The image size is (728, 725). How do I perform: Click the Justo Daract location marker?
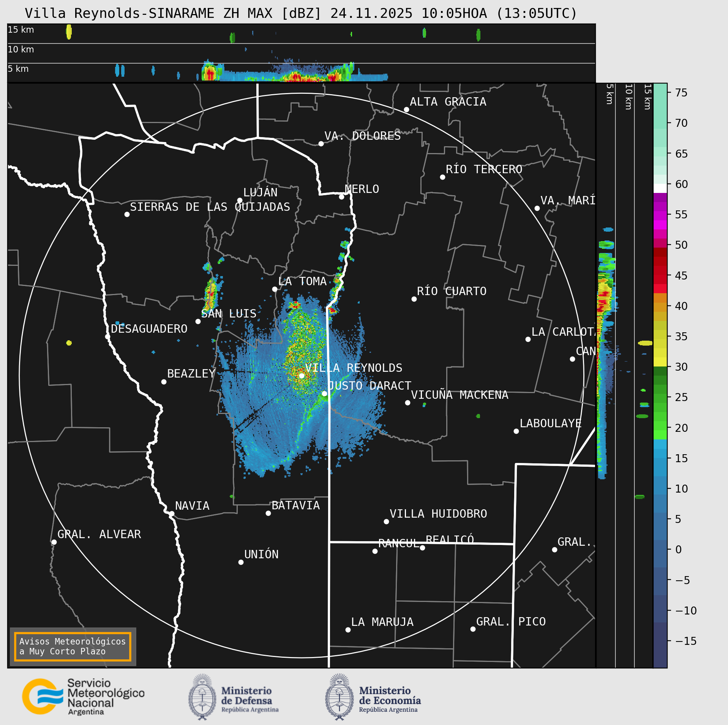click(324, 393)
